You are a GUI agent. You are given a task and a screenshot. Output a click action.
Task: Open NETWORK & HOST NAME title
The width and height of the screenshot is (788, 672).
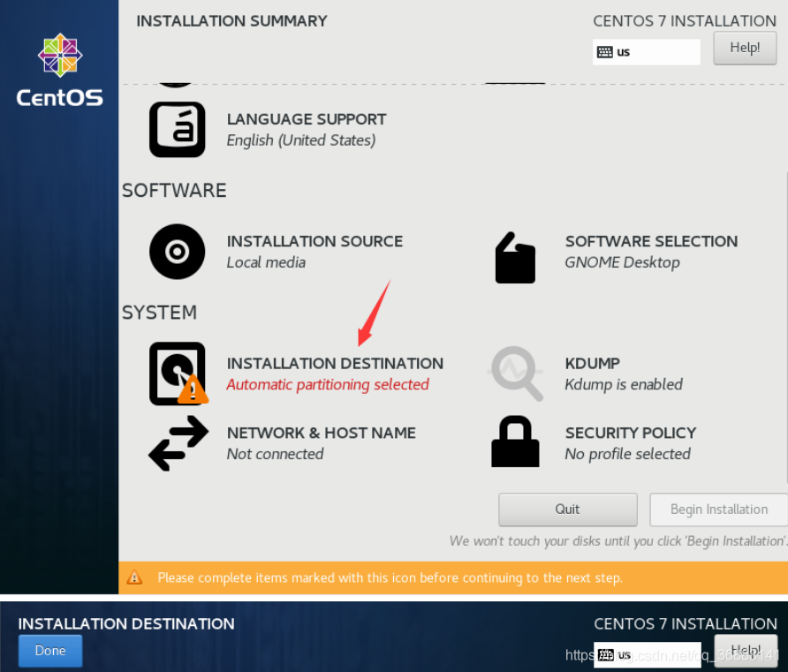[322, 433]
